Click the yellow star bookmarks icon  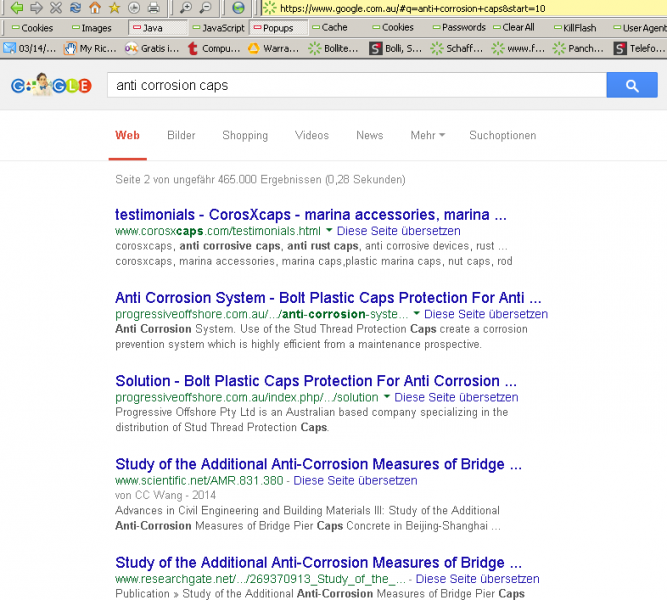tap(114, 8)
